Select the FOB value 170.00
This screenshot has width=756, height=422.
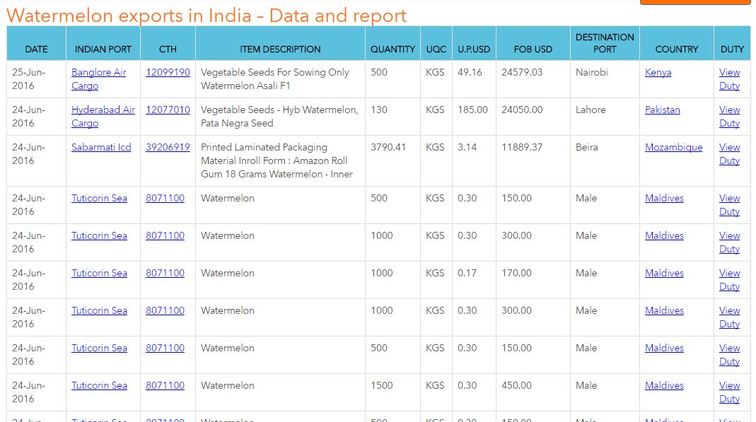click(x=516, y=273)
